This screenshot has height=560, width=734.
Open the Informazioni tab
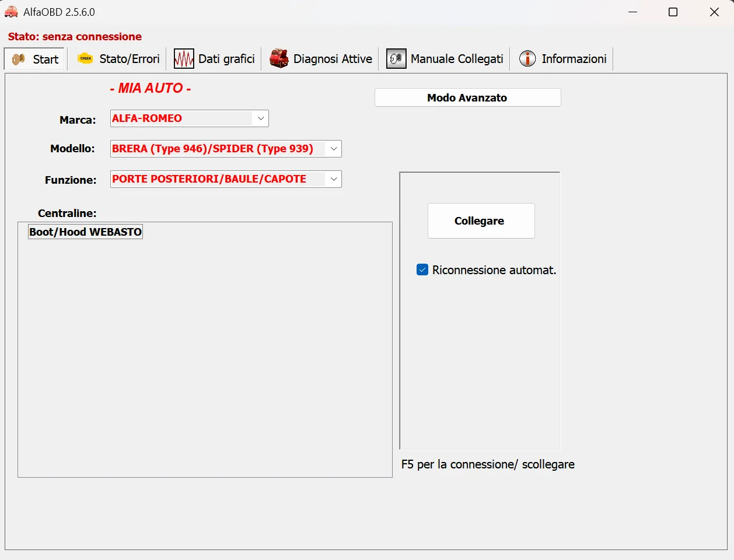[x=574, y=59]
